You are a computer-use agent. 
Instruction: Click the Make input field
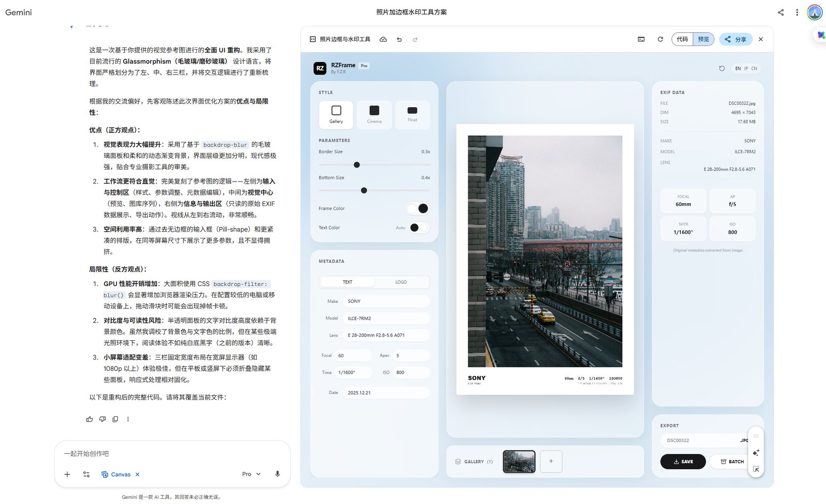[x=386, y=301]
